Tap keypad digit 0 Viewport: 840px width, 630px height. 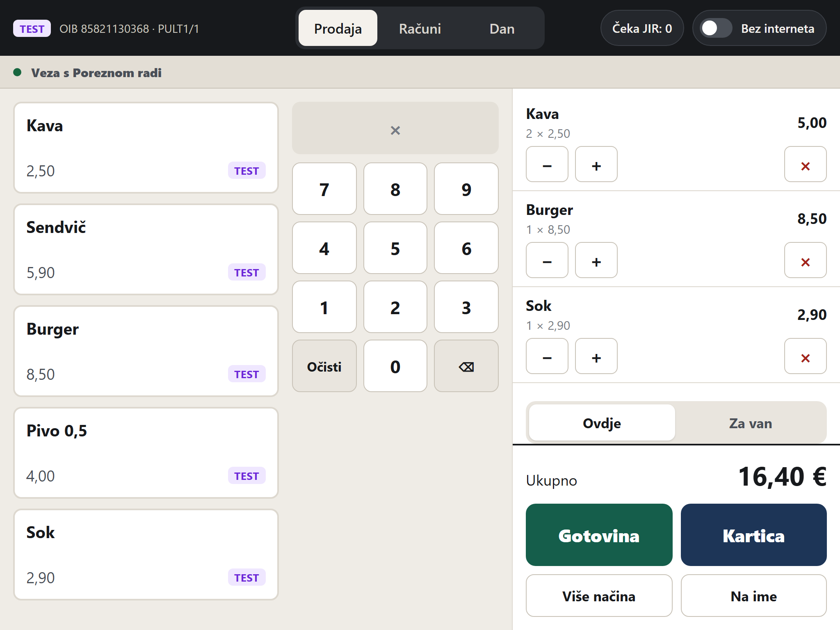[x=395, y=366]
